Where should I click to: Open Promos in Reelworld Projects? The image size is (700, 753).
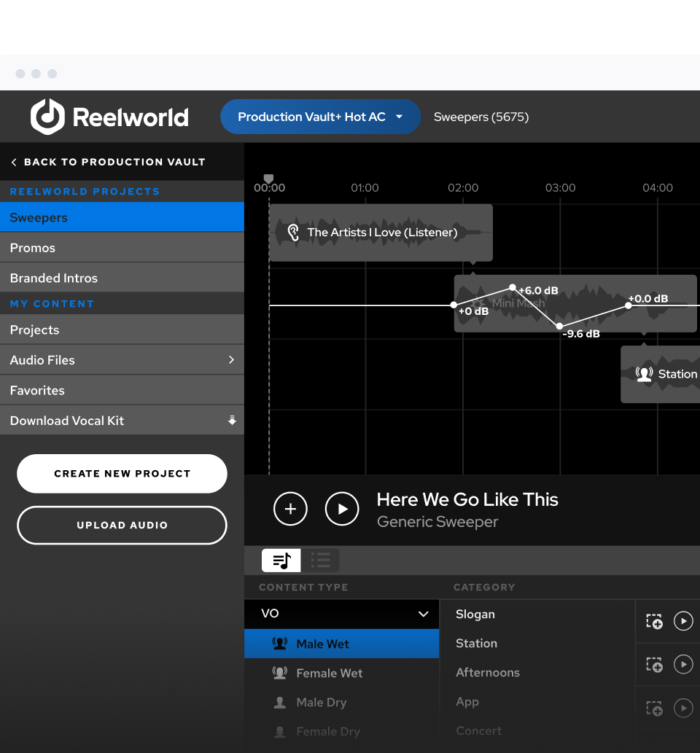pyautogui.click(x=33, y=248)
